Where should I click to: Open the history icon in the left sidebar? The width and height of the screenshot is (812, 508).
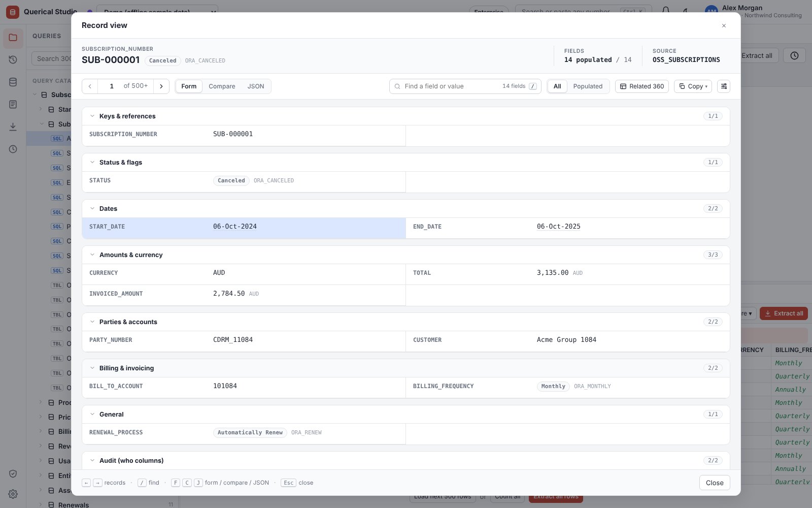(13, 60)
